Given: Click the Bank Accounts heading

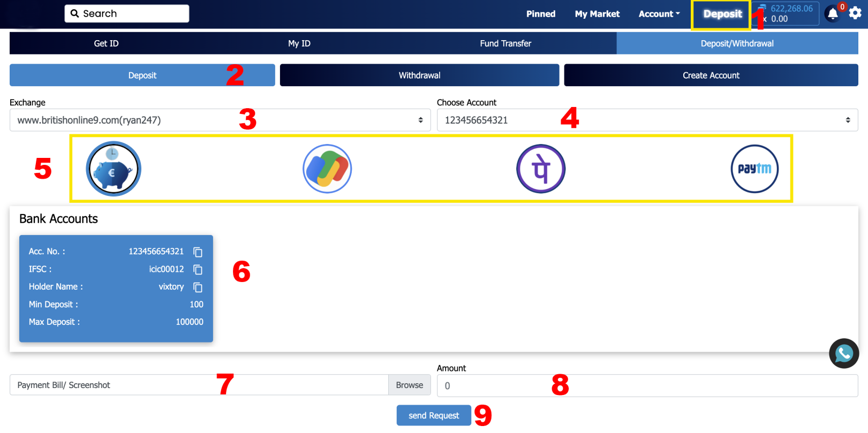Looking at the screenshot, I should (58, 219).
